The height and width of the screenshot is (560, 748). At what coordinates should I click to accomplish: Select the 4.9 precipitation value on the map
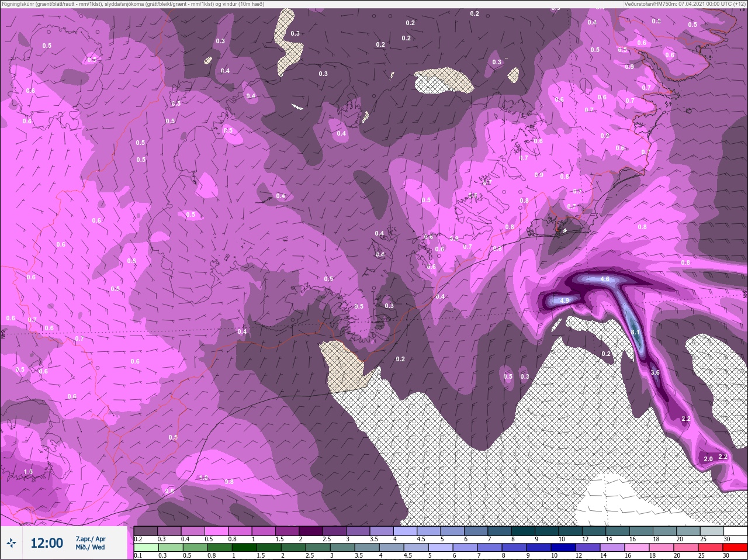pos(565,300)
